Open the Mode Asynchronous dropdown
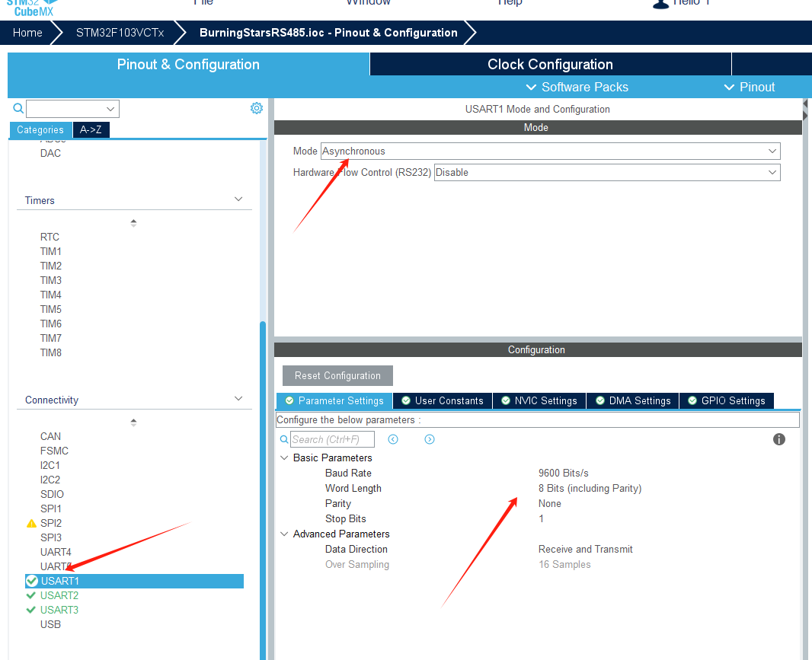 pos(551,151)
